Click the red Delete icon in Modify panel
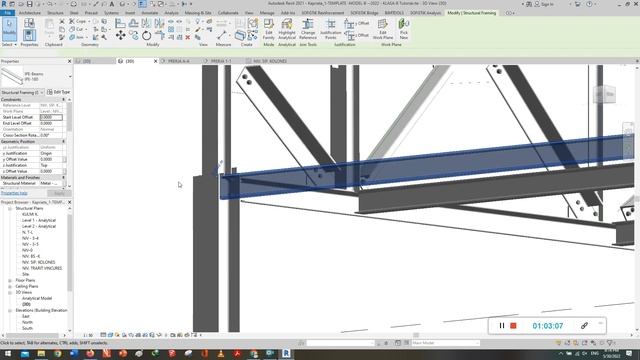 tap(188, 38)
